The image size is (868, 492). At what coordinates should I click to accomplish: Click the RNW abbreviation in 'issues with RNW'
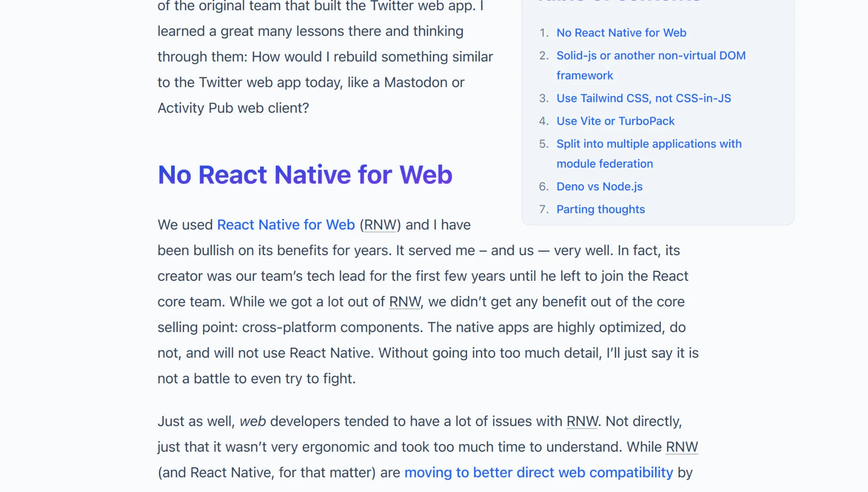pyautogui.click(x=582, y=421)
